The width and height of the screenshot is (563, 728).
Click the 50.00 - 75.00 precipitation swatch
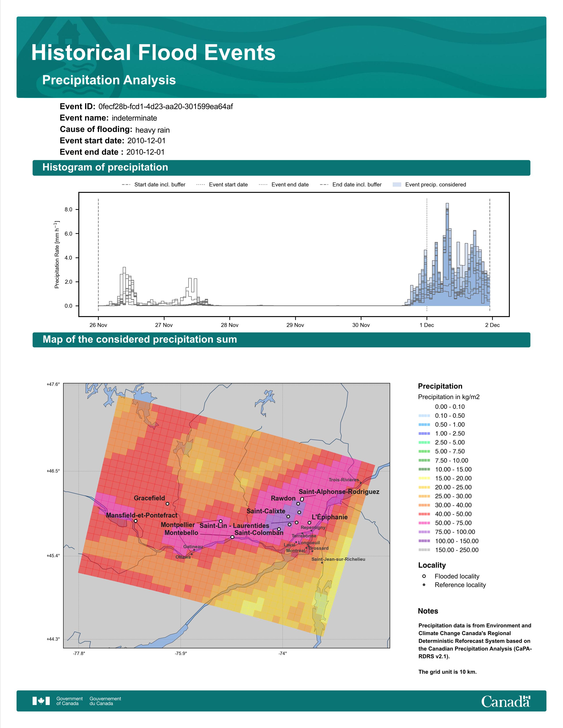point(424,523)
